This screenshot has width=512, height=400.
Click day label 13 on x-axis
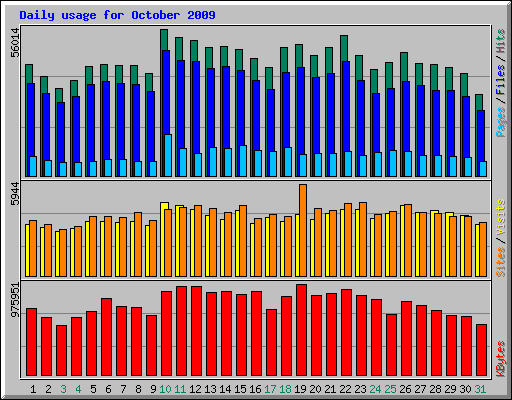[x=210, y=389]
